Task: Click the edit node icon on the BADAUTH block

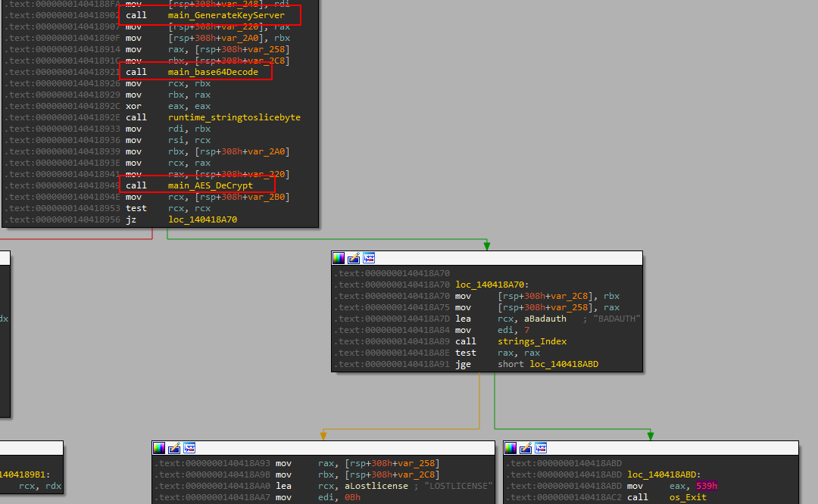Action: click(x=353, y=257)
